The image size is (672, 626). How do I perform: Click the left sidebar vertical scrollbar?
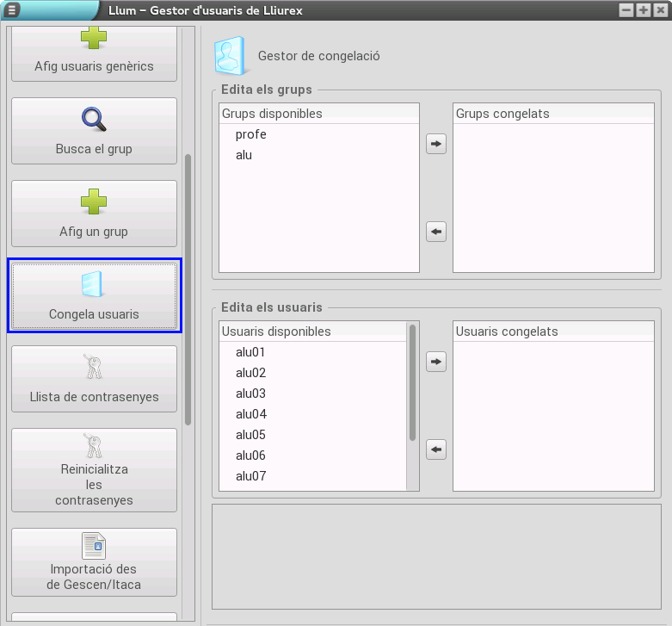coord(188,288)
